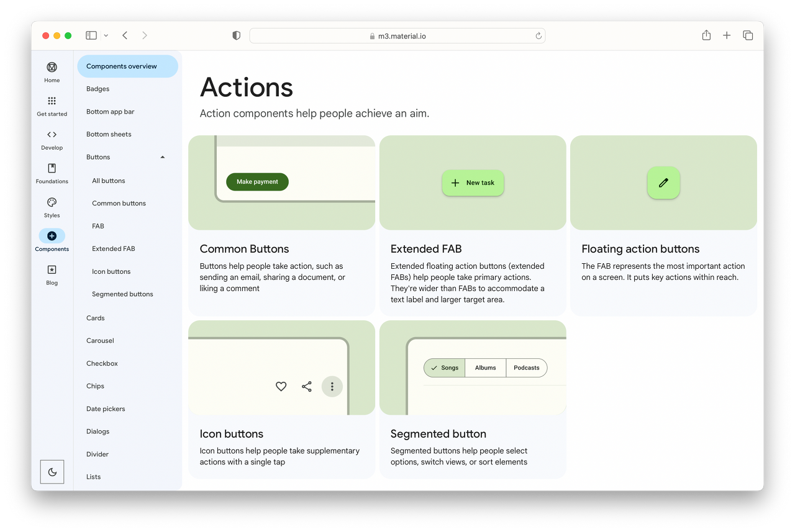Open the Home rail icon
Screen dimensions: 795x532
[x=52, y=67]
